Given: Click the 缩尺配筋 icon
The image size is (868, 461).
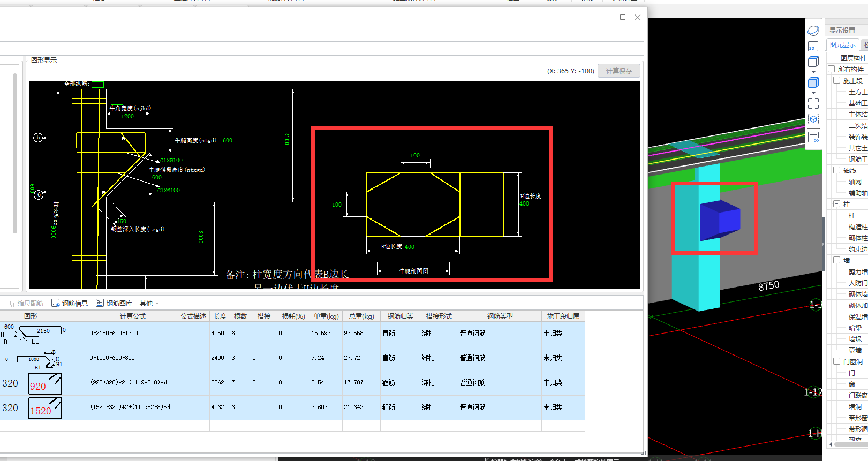Looking at the screenshot, I should 10,303.
